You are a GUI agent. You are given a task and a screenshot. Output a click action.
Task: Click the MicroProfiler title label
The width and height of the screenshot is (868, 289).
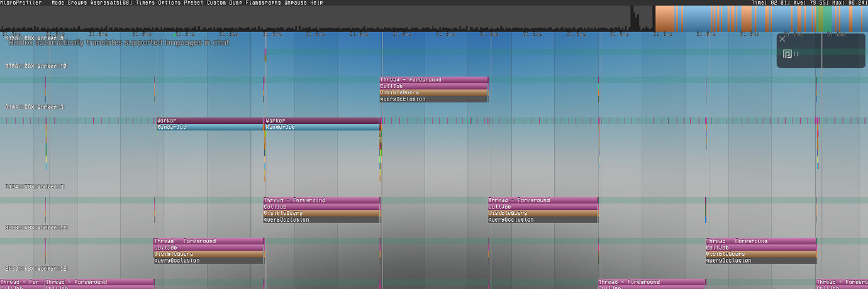click(21, 3)
